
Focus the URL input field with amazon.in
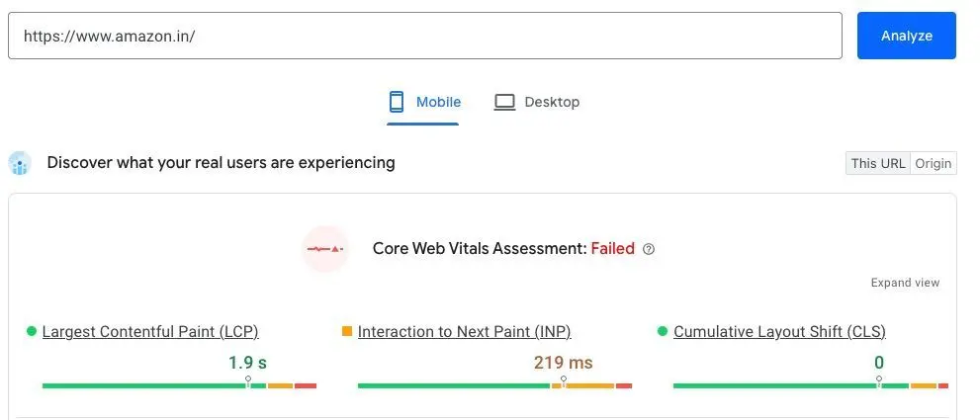coord(425,36)
